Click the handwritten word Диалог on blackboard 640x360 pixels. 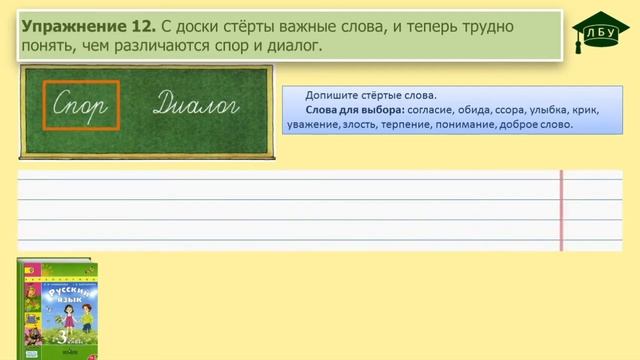[x=196, y=103]
